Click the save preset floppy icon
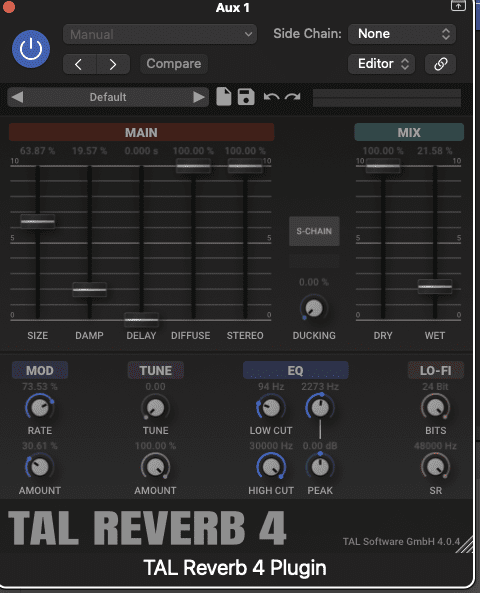Image resolution: width=480 pixels, height=593 pixels. [x=246, y=97]
